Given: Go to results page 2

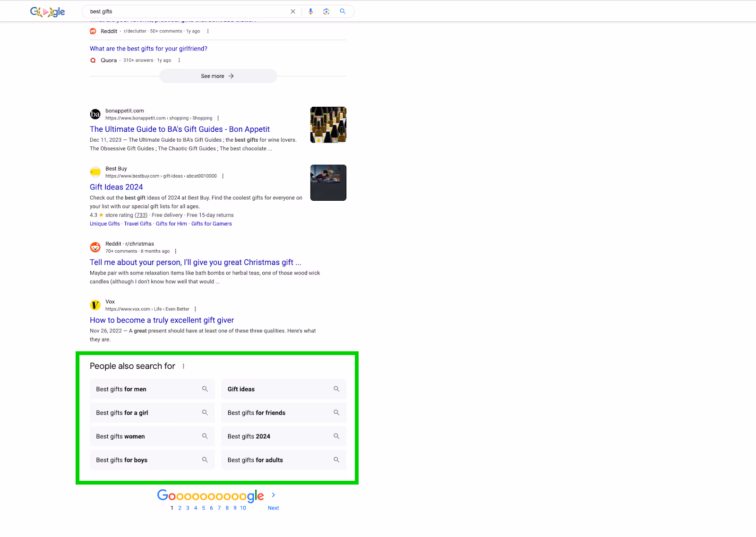Looking at the screenshot, I should tap(180, 508).
